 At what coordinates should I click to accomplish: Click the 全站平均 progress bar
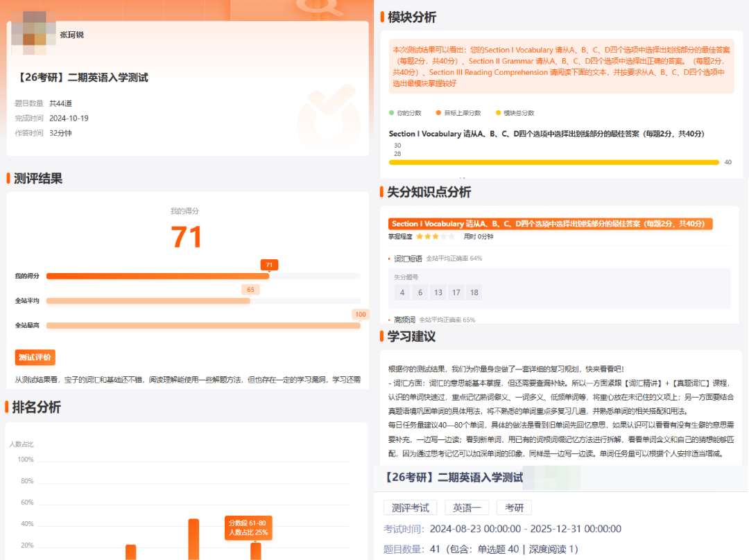click(203, 301)
